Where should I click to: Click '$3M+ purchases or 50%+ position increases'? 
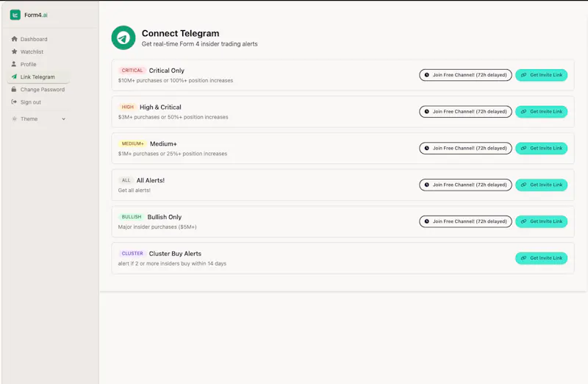click(x=173, y=117)
